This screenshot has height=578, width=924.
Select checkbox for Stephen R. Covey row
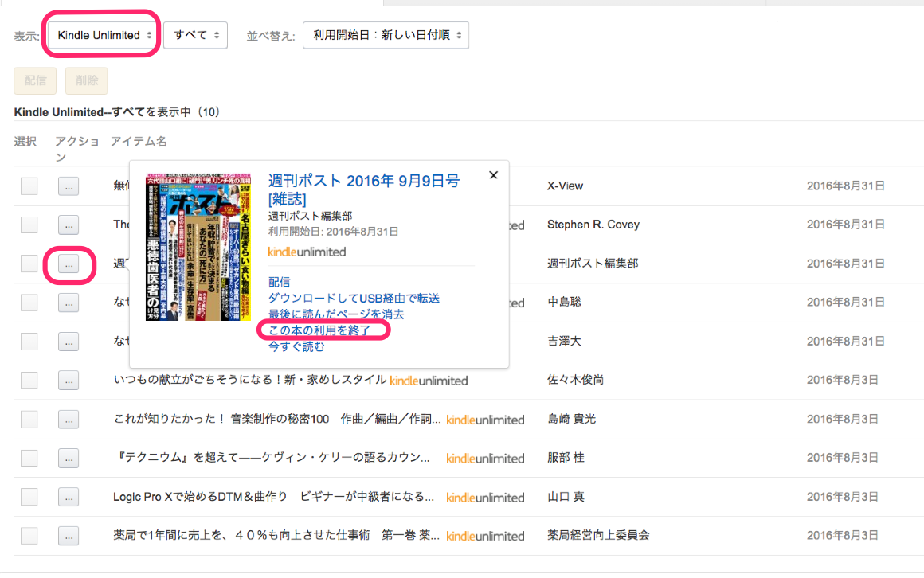tap(29, 225)
